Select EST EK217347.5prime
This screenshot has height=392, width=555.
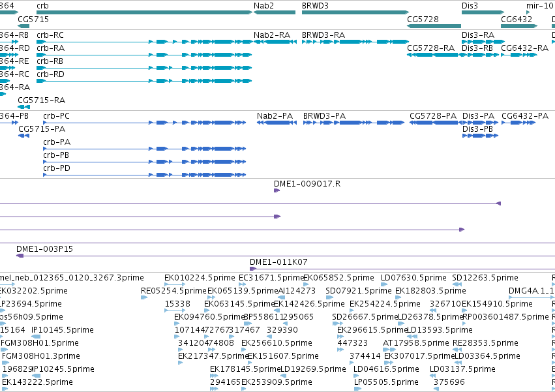[x=181, y=363]
